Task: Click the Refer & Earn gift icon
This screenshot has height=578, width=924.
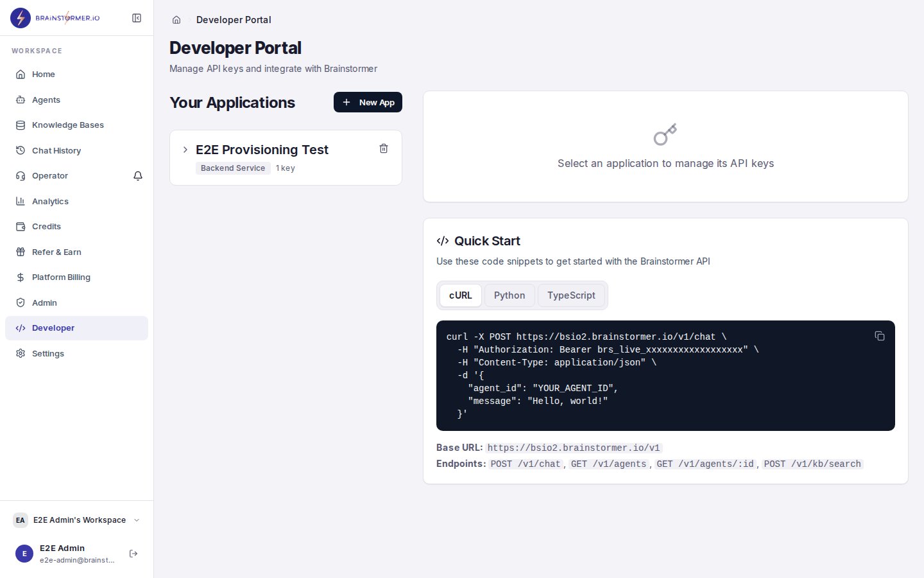Action: [21, 252]
